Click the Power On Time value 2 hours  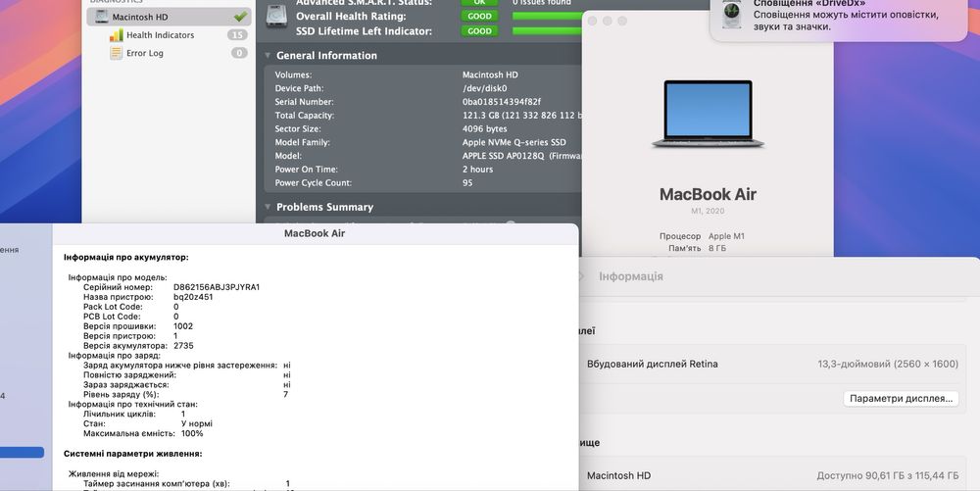point(477,170)
